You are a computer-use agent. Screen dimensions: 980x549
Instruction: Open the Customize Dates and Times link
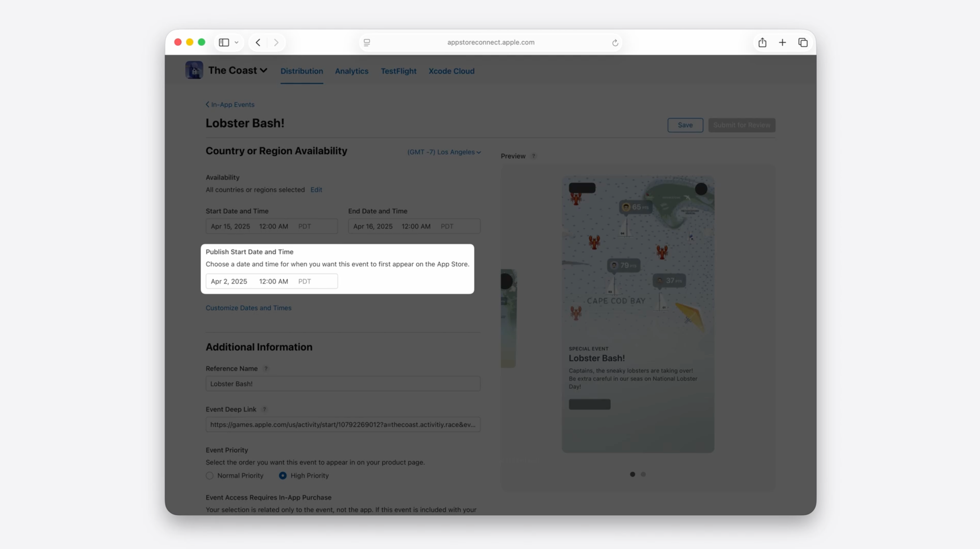248,308
